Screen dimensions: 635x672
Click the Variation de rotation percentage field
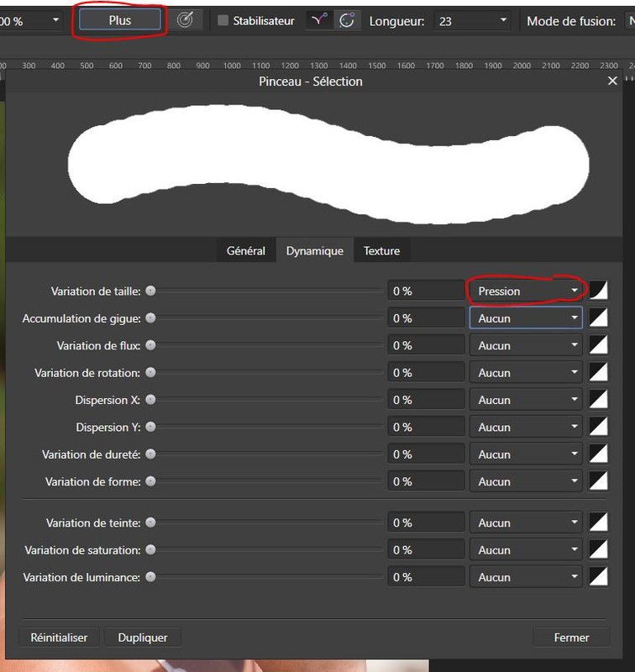pyautogui.click(x=426, y=372)
